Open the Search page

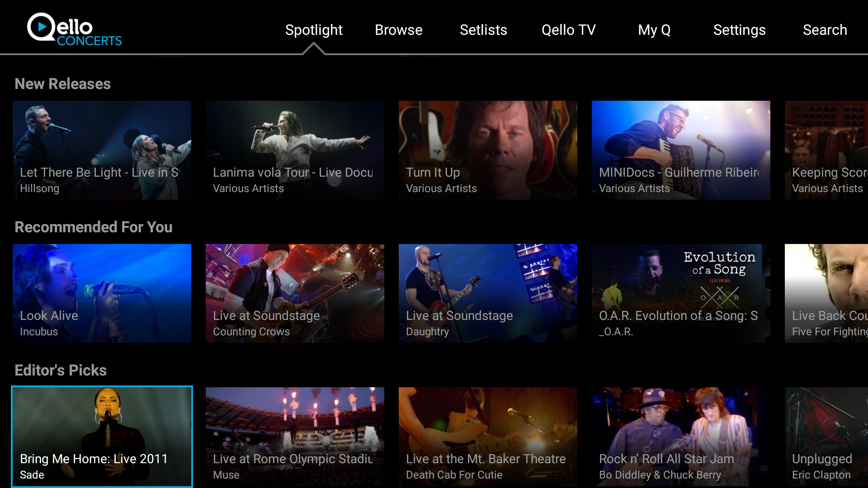click(825, 30)
